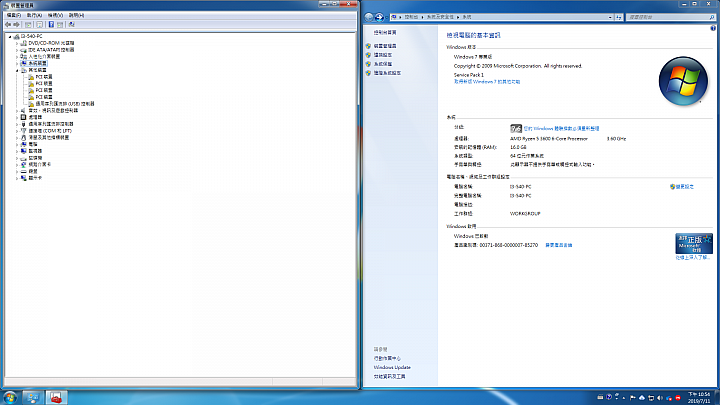
Task: Select the 電腦 (computer) tree row
Action: pos(29,144)
